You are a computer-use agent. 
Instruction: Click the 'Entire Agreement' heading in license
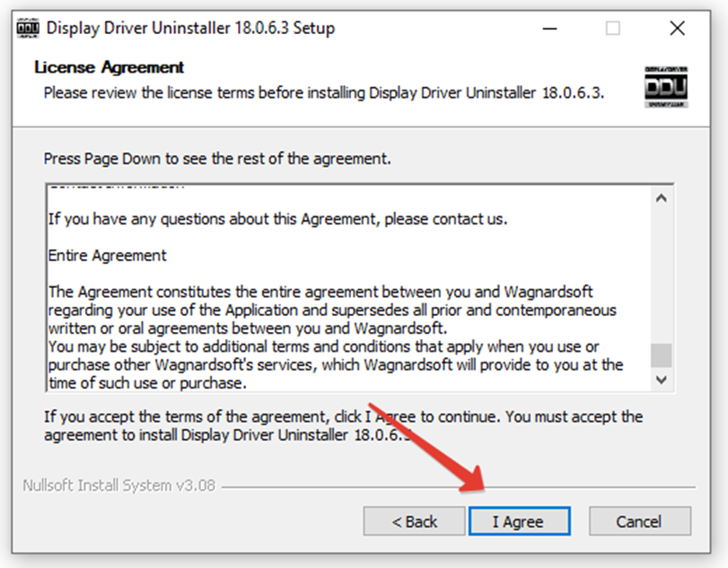click(x=107, y=255)
